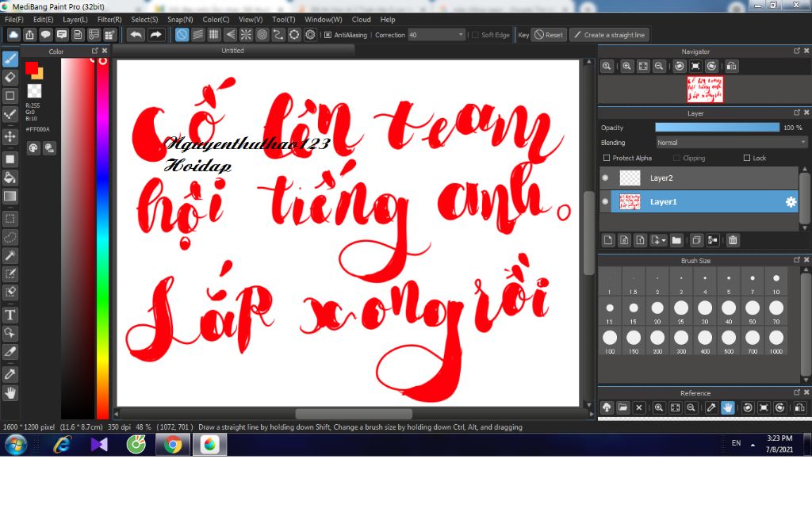Adjust the layer Opacity slider
Image resolution: width=812 pixels, height=524 pixels.
click(x=717, y=128)
